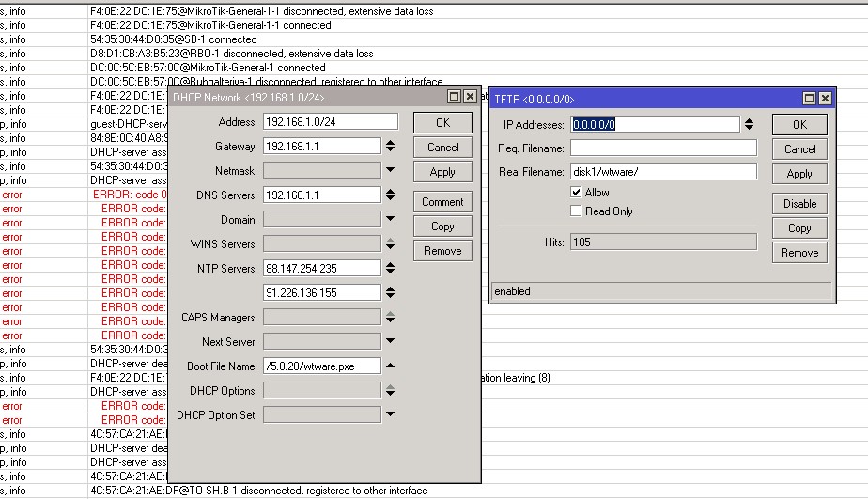The image size is (868, 499).
Task: Enable the Read Only checkbox
Action: (577, 211)
